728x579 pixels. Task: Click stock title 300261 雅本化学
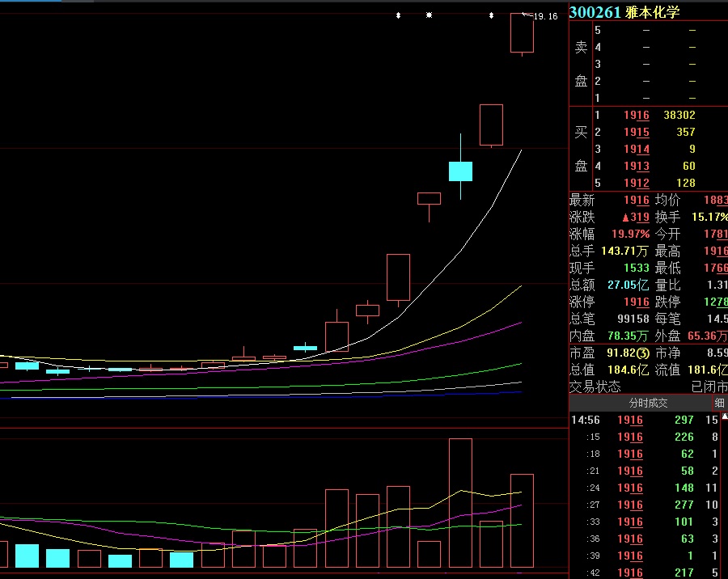coord(624,13)
